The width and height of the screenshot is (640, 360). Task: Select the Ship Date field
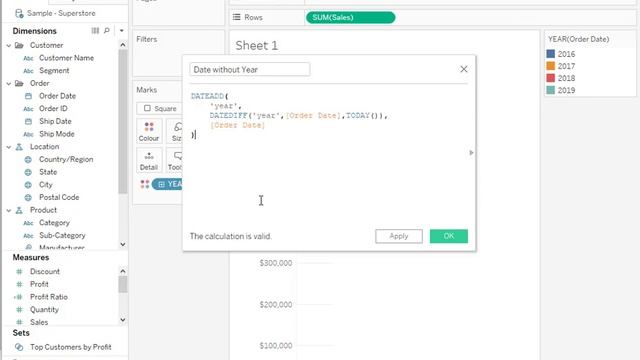55,121
